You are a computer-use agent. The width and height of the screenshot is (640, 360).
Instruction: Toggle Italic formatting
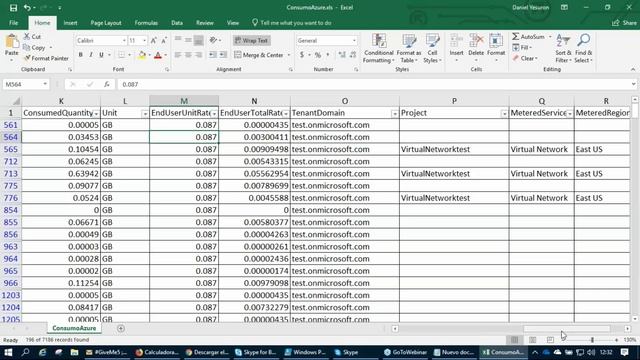point(91,55)
